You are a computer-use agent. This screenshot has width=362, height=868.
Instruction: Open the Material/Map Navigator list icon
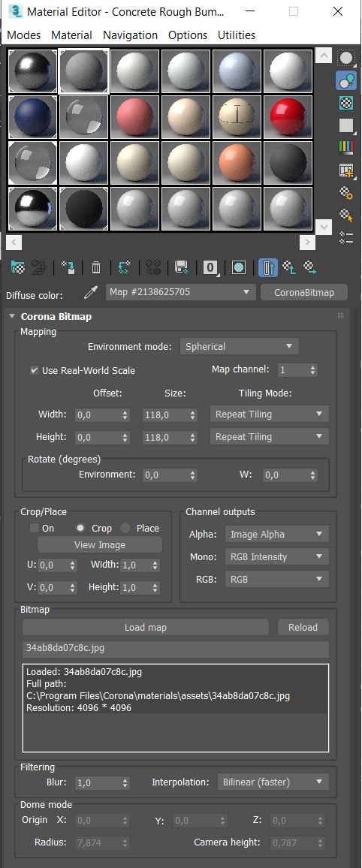346,237
